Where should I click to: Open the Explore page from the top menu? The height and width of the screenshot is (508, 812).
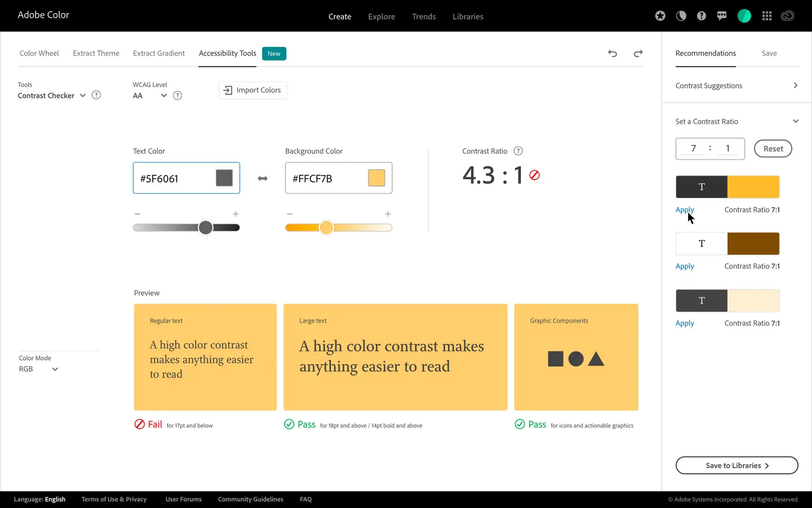click(x=381, y=16)
